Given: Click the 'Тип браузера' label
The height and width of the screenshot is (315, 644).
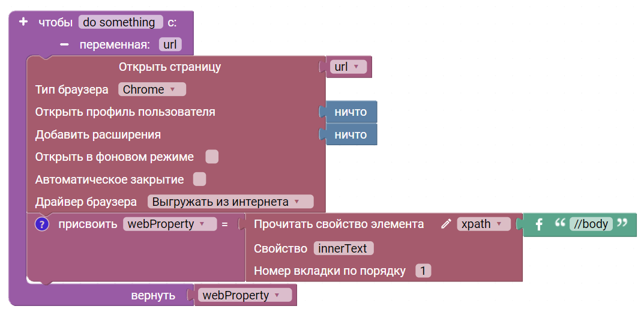Looking at the screenshot, I should pos(71,89).
